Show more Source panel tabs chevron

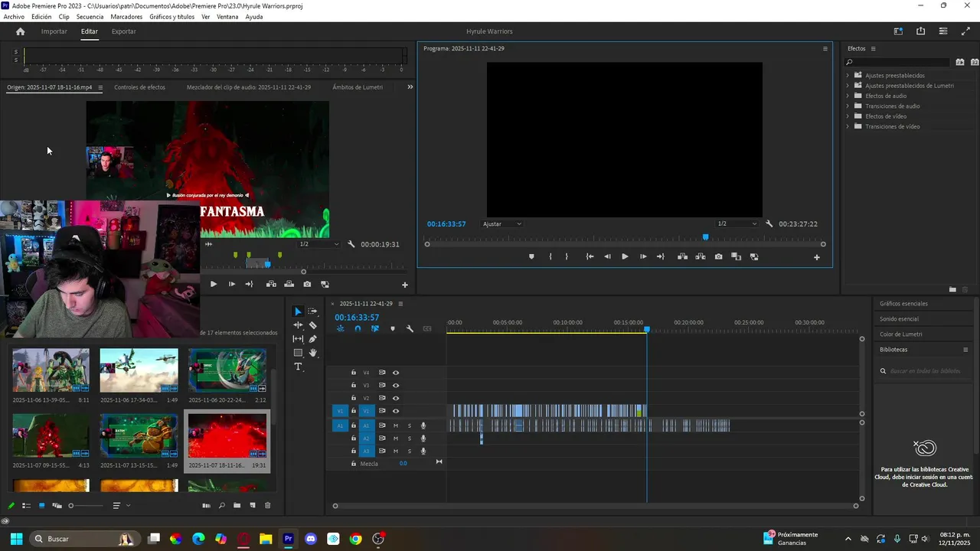(x=410, y=87)
